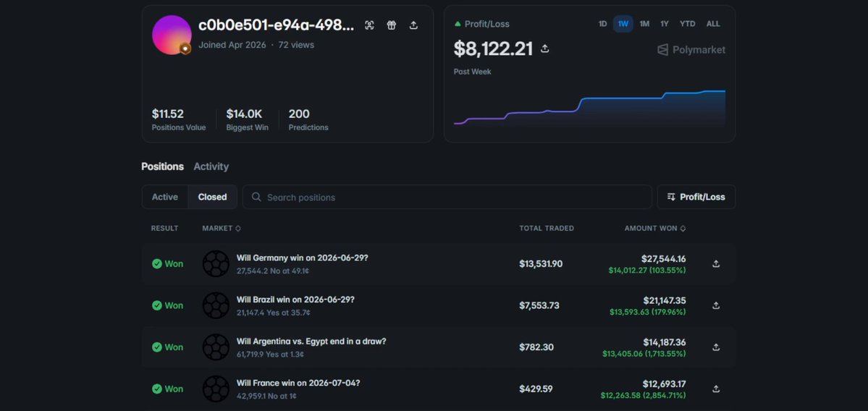
Task: Share the Brazil win position row
Action: click(x=716, y=305)
